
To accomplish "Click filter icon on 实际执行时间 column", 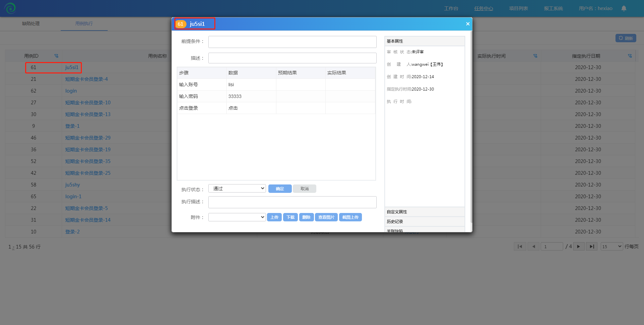I will pos(535,56).
